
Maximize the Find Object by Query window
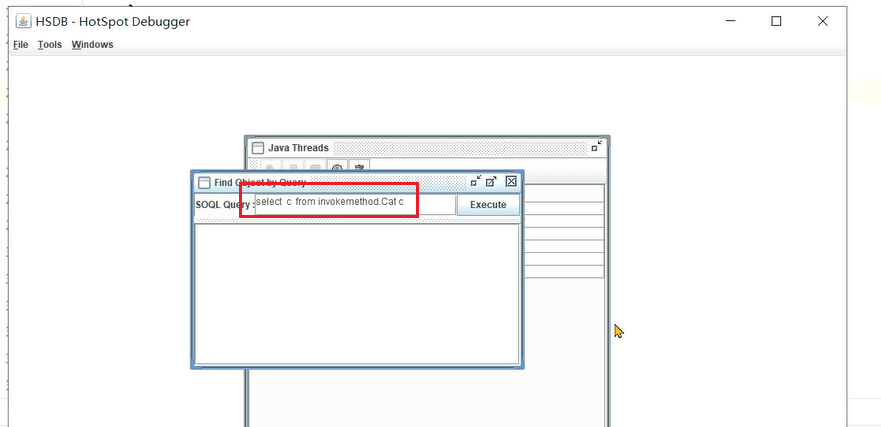pyautogui.click(x=492, y=182)
